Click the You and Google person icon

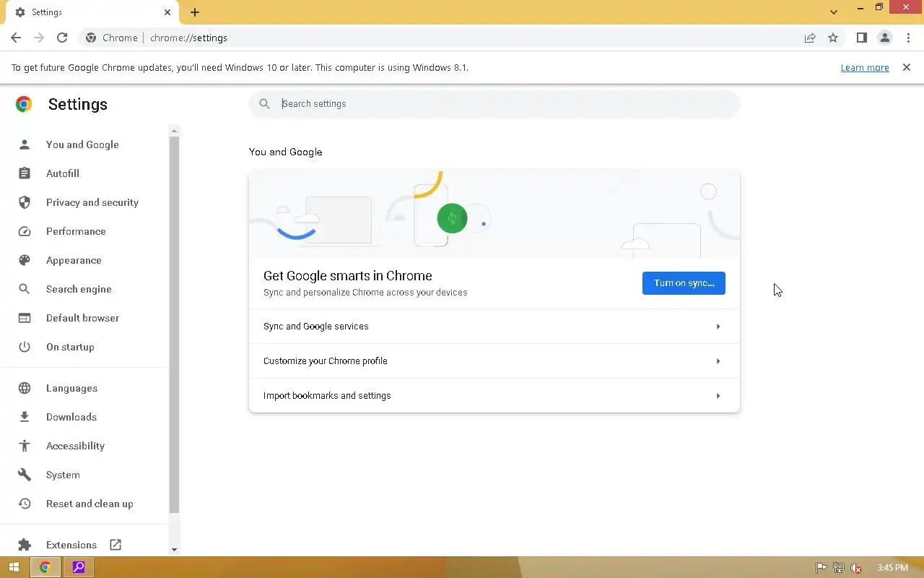25,144
